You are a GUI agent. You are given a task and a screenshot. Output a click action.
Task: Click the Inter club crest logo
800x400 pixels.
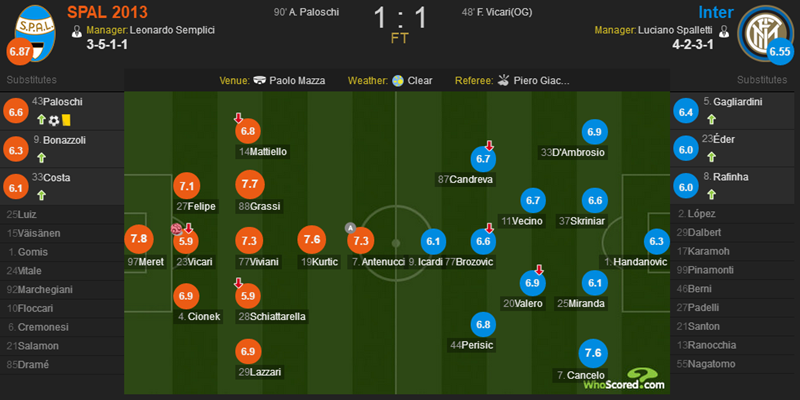[x=765, y=31]
